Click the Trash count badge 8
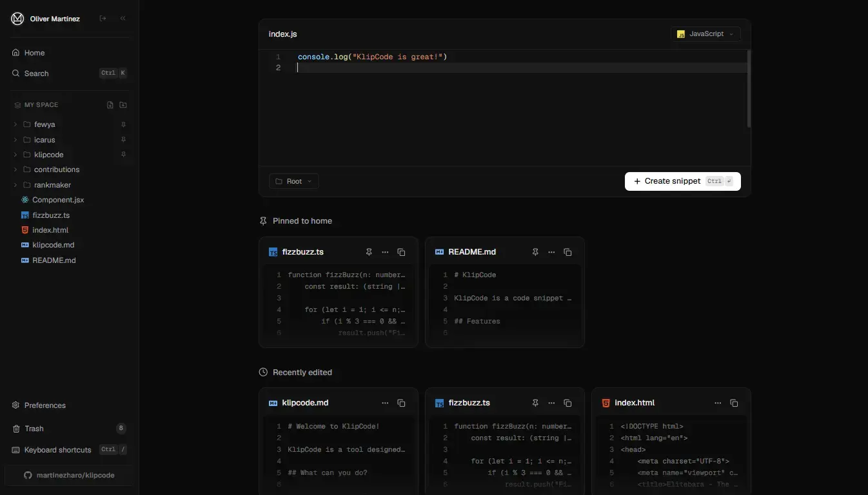Image resolution: width=868 pixels, height=495 pixels. [x=121, y=429]
